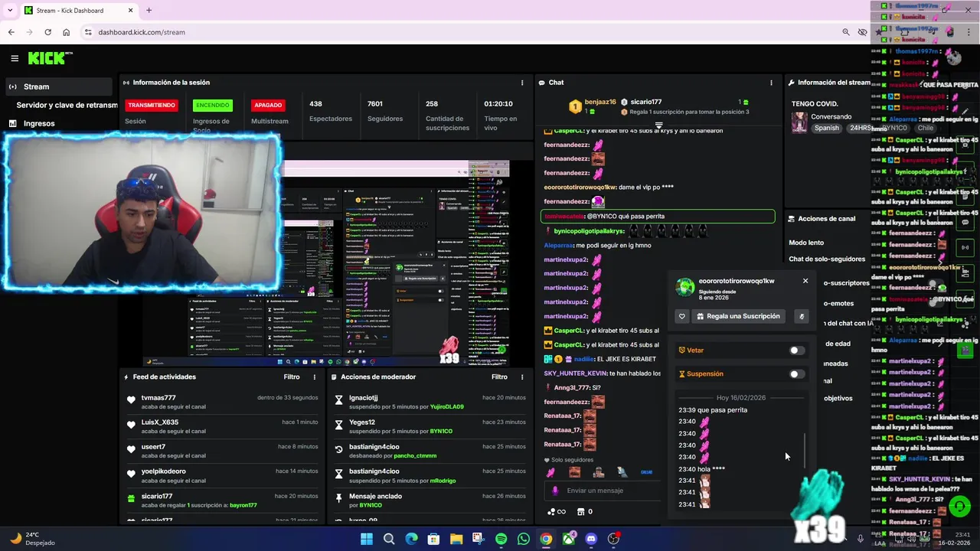980x551 pixels.
Task: Click the first pink quick emote below chat
Action: click(550, 472)
